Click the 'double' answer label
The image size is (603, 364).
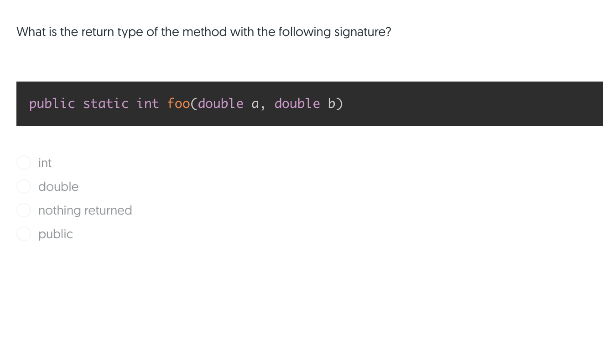click(58, 186)
